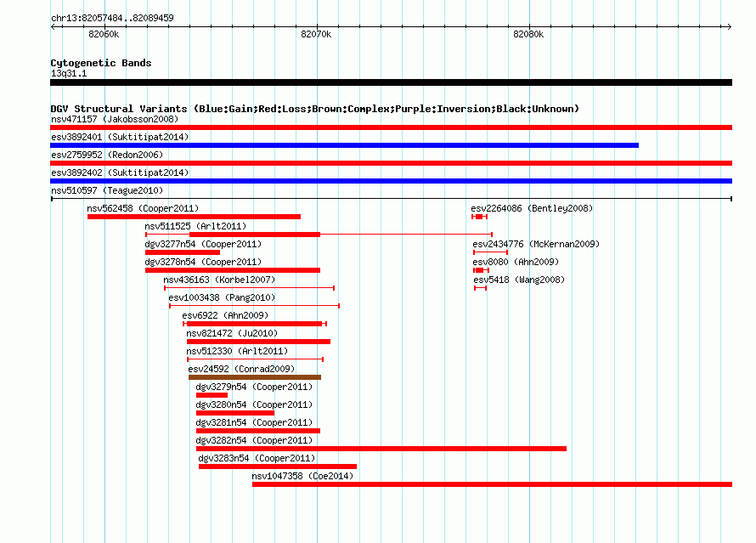Click nsv1047358 (Coe2014) label
Image resolution: width=756 pixels, height=543 pixels.
[x=302, y=476]
